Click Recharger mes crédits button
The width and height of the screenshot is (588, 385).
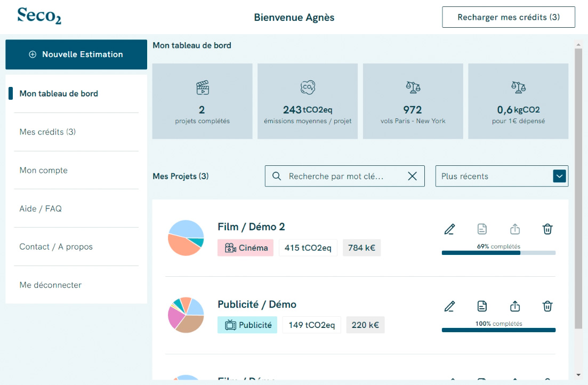(x=509, y=17)
